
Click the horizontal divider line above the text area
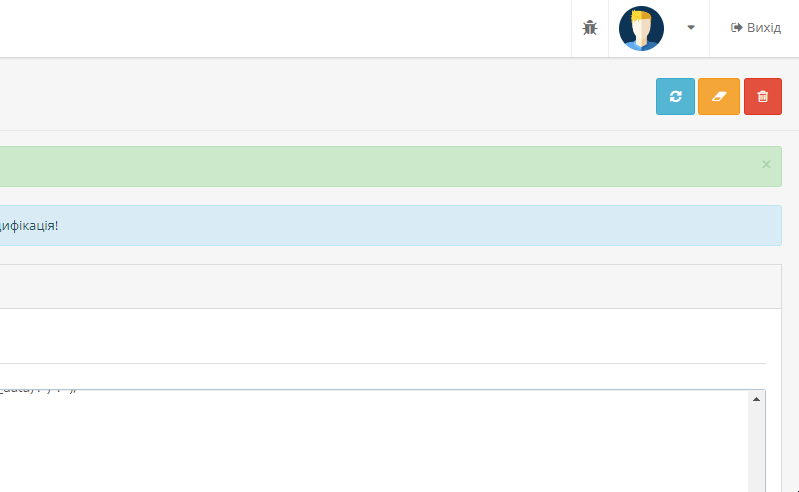coord(383,364)
